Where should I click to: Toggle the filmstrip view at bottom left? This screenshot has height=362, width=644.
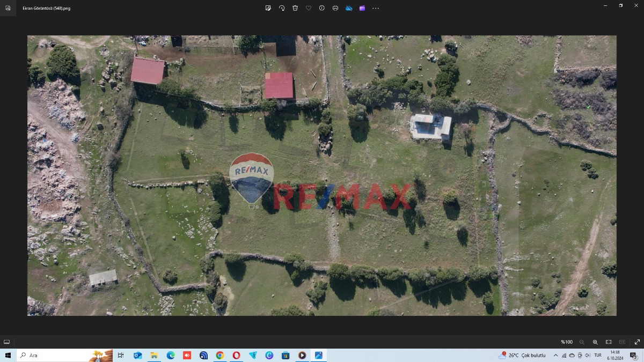pos(7,342)
